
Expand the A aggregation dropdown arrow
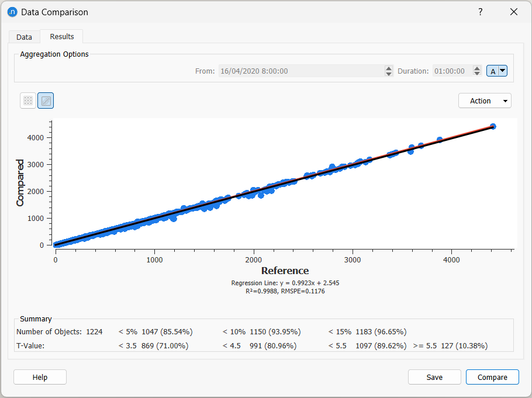click(x=502, y=70)
